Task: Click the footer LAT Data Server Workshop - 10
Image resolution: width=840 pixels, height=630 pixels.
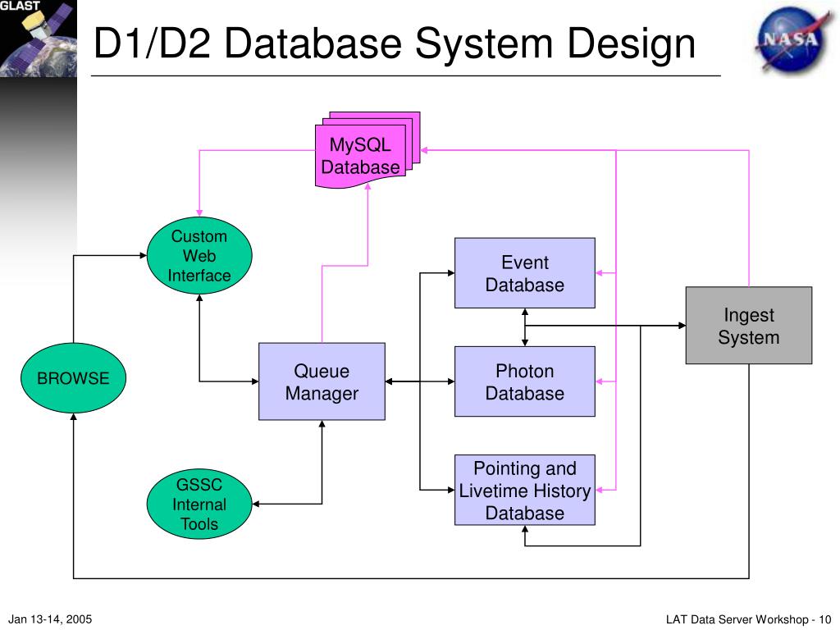Action: point(748,619)
